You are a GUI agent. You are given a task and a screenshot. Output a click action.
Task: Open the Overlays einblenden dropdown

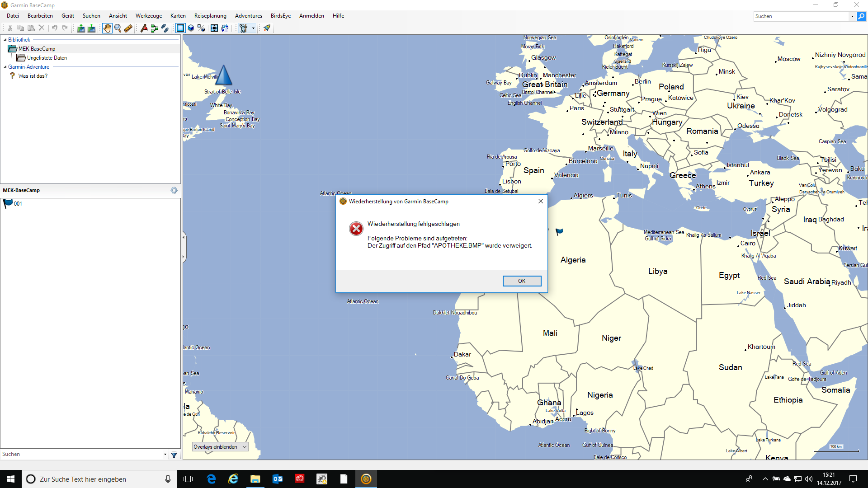tap(220, 447)
